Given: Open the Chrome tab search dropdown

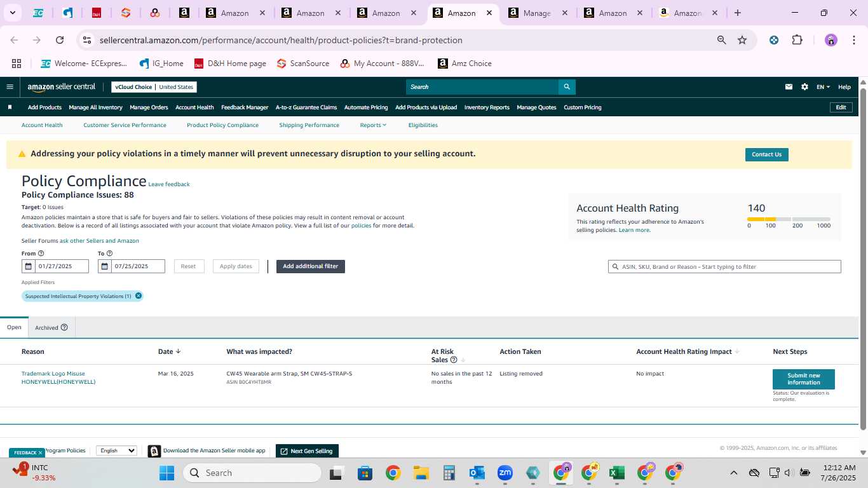Looking at the screenshot, I should pos(13,13).
